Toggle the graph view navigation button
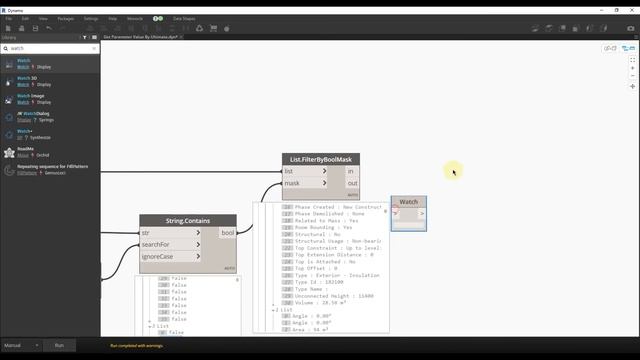The height and width of the screenshot is (360, 640). (x=628, y=48)
